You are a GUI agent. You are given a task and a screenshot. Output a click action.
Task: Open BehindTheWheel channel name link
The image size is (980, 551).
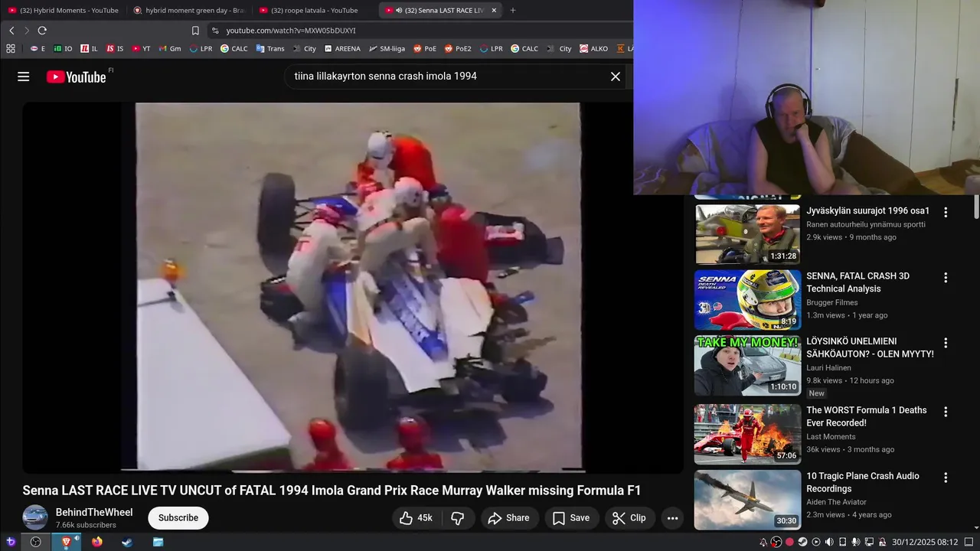click(x=94, y=512)
